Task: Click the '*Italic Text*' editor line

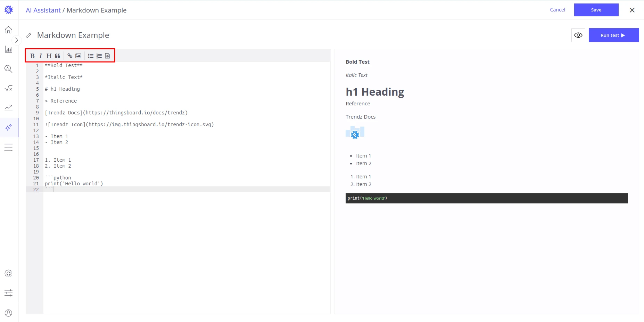Action: point(64,77)
